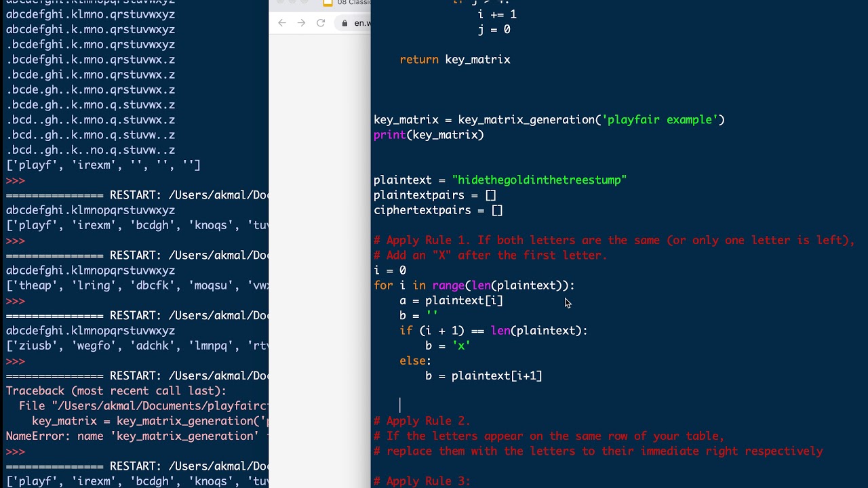The height and width of the screenshot is (488, 868).
Task: Click the File "/Users/akmal/Documents/playfairc" traceback line
Action: [x=144, y=406]
